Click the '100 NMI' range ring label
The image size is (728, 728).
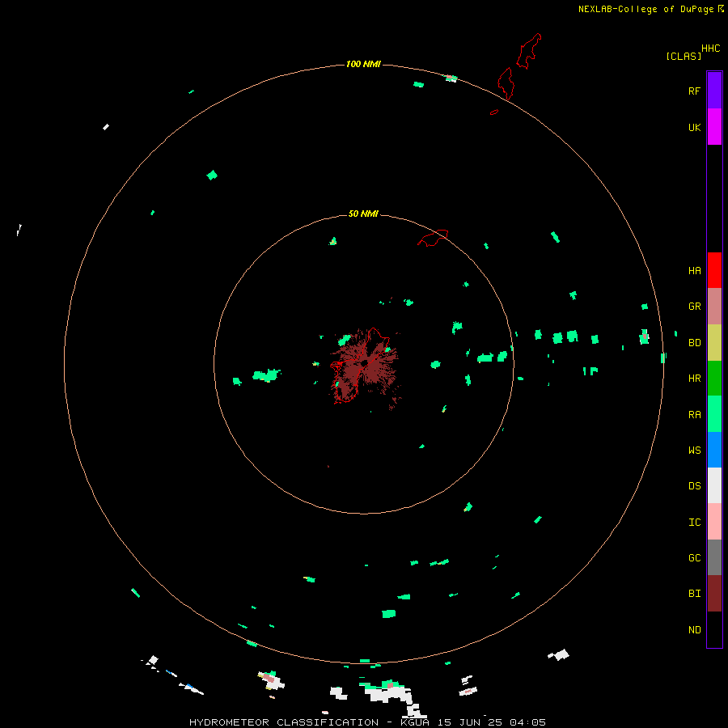[x=363, y=64]
